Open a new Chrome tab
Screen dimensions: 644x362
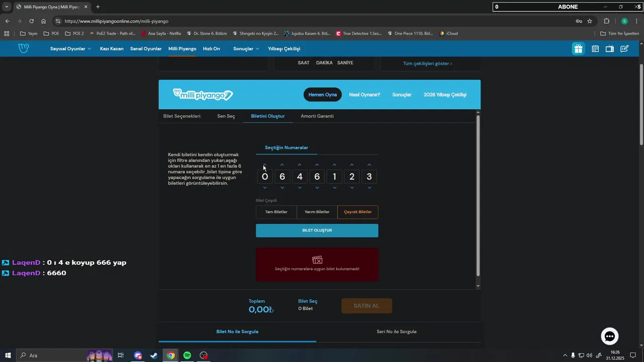pos(98,7)
